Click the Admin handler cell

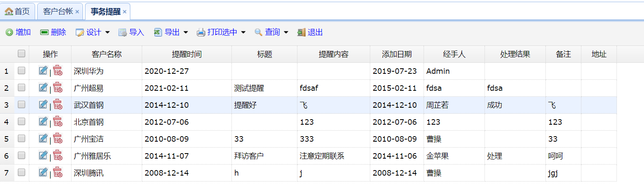454,71
